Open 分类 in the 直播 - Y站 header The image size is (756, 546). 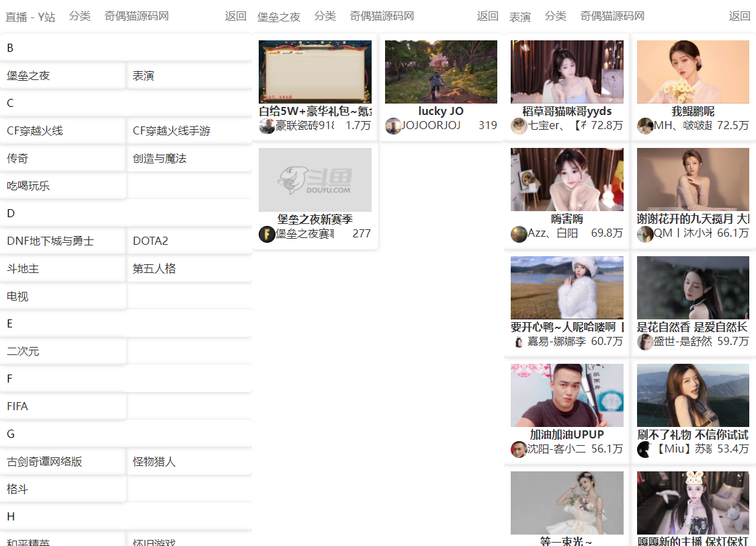coord(79,16)
